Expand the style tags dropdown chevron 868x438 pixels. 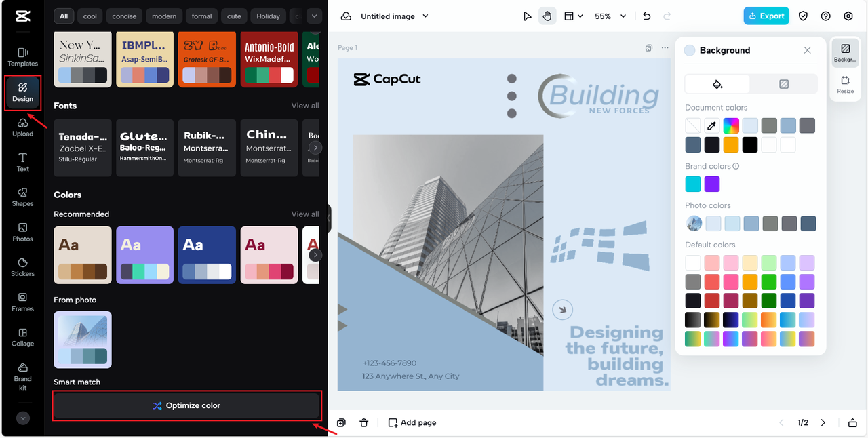click(313, 16)
